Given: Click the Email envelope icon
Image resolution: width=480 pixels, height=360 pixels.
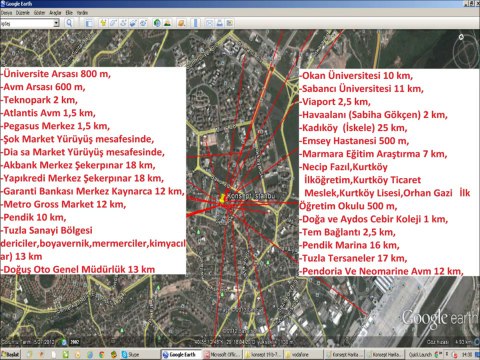Looking at the screenshot, I should (x=209, y=23).
